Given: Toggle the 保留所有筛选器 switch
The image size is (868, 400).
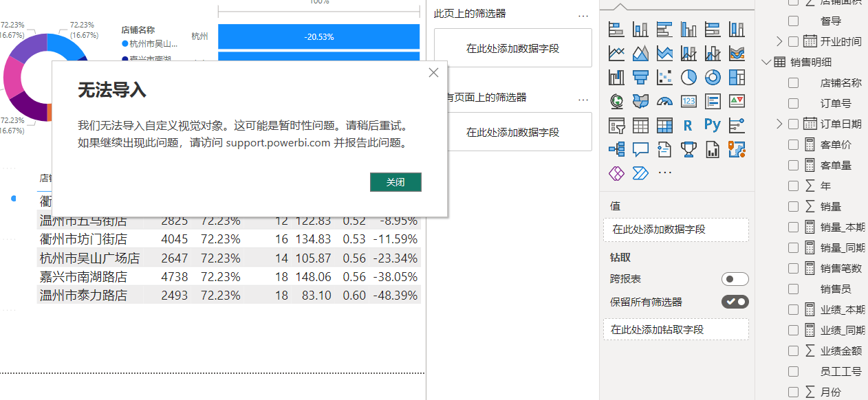Looking at the screenshot, I should (735, 302).
